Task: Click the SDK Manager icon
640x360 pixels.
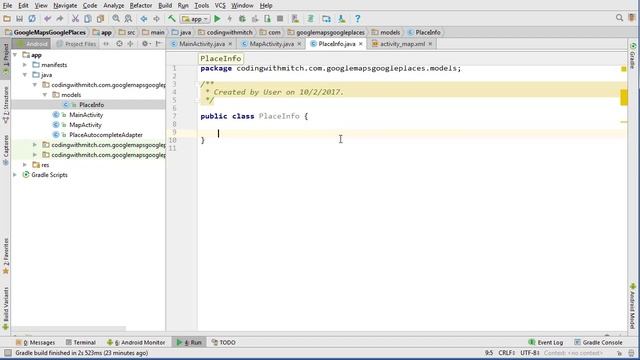Action: [342, 19]
